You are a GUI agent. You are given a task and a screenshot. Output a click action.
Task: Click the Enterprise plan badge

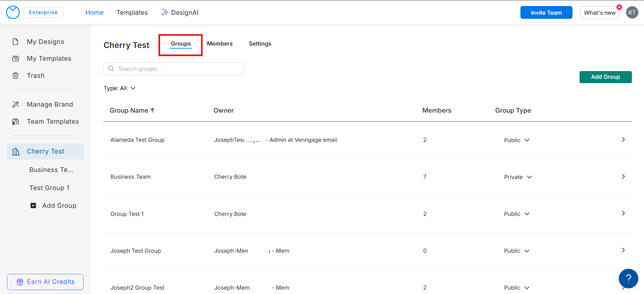click(43, 12)
